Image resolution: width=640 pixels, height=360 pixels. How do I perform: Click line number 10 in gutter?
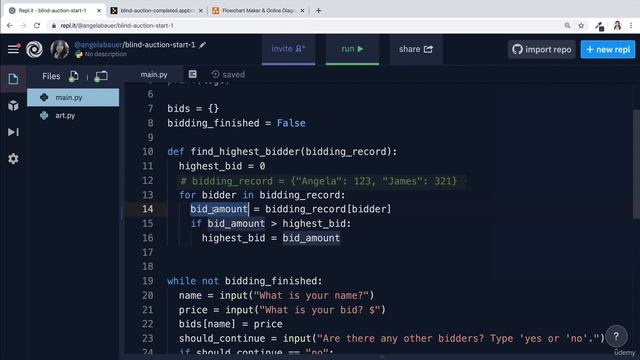(148, 152)
